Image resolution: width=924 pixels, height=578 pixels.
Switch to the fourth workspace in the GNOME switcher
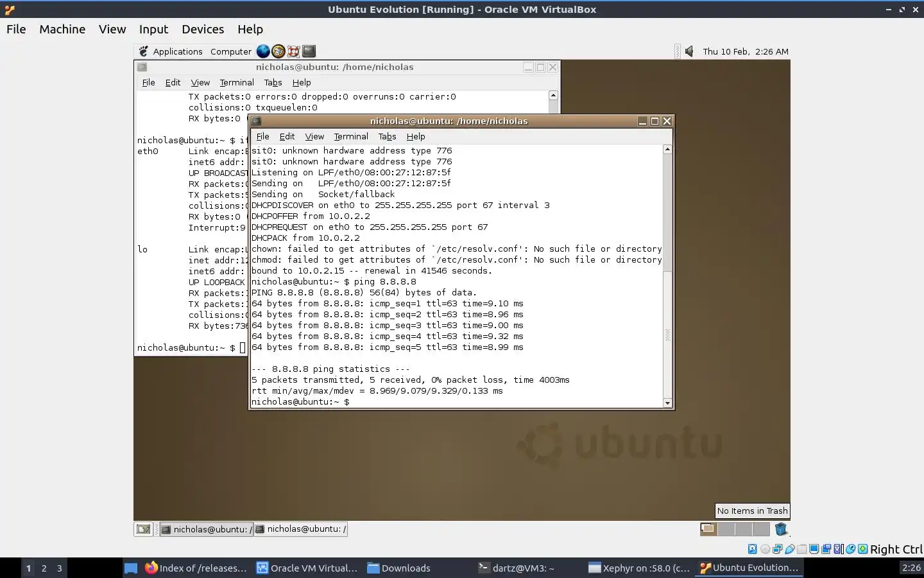coord(760,529)
